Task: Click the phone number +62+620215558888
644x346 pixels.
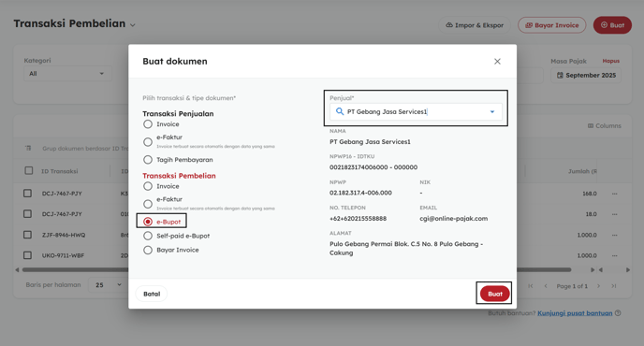Action: [x=358, y=218]
